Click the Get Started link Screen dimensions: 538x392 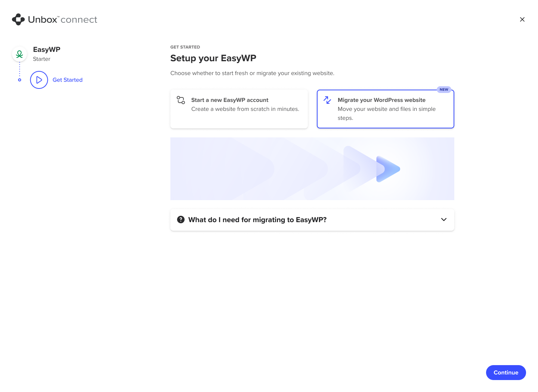[x=67, y=80]
